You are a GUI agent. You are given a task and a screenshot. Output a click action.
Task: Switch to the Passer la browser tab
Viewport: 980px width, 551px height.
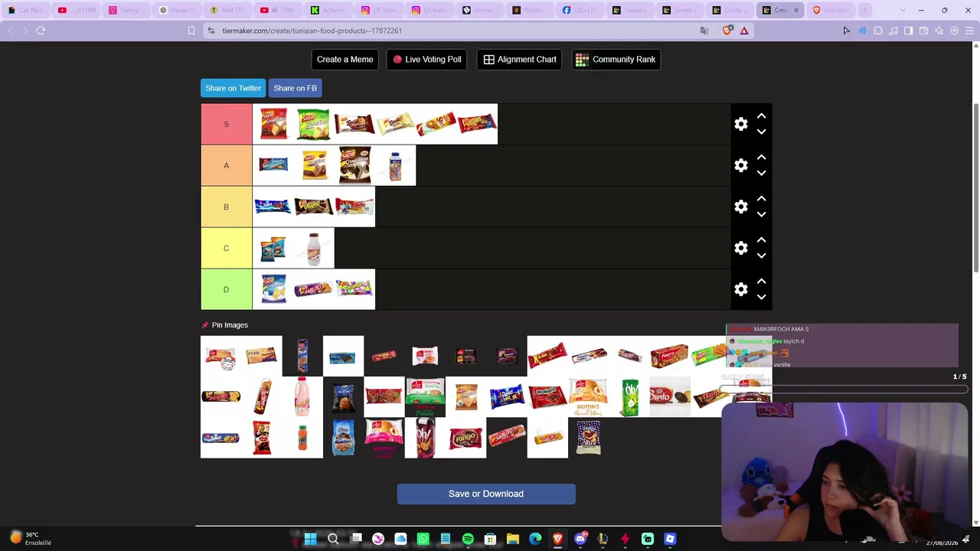(176, 10)
